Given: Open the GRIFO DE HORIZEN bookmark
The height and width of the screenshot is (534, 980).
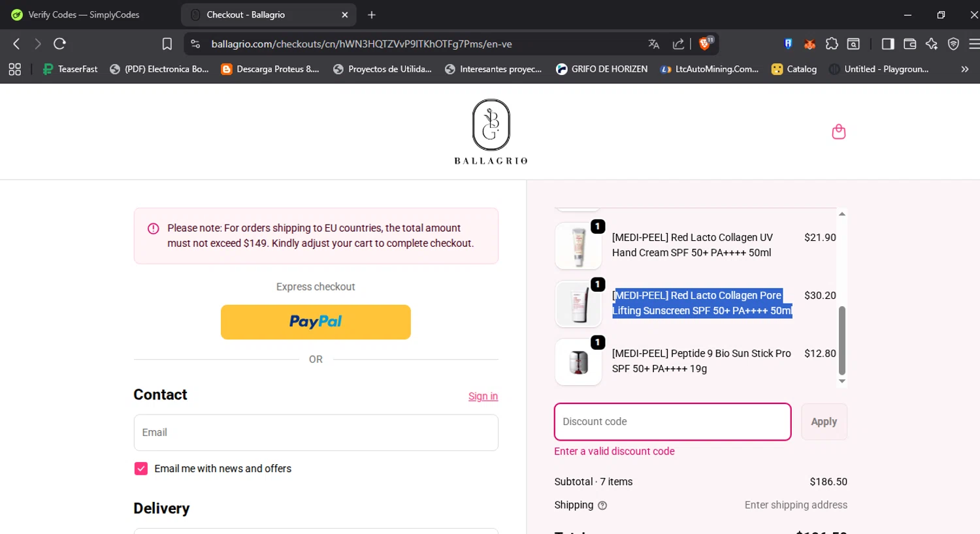Looking at the screenshot, I should pos(602,69).
